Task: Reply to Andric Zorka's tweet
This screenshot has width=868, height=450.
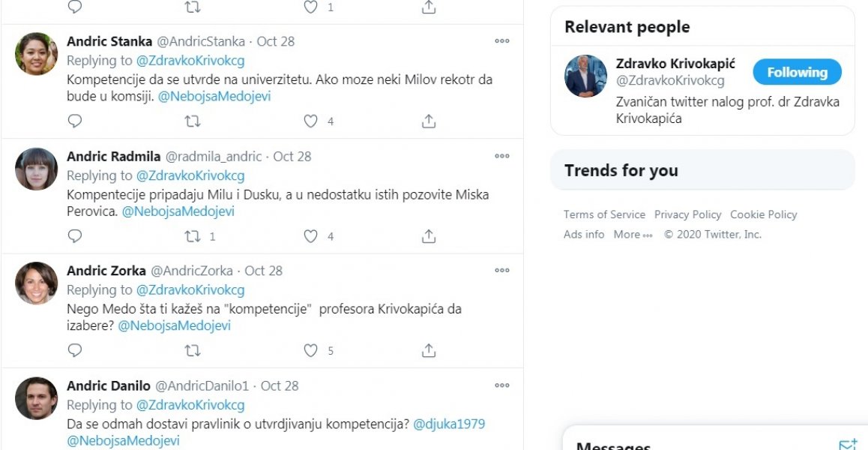Action: [x=75, y=350]
